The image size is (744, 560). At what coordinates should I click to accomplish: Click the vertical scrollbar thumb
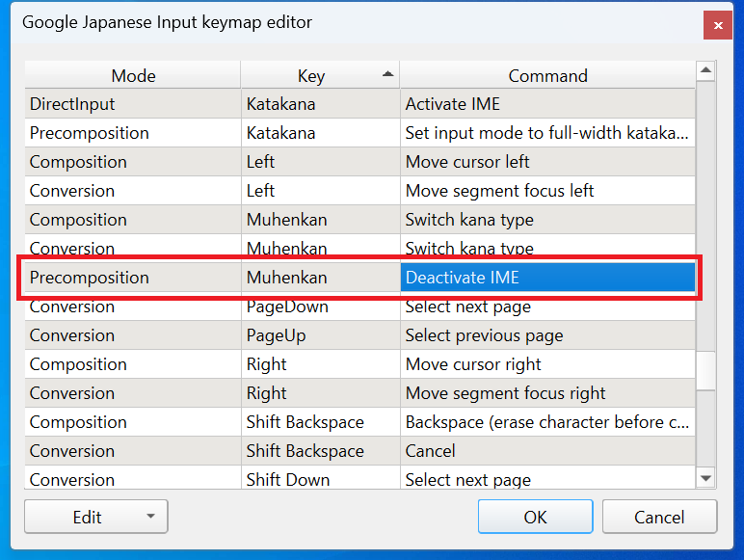(x=705, y=371)
